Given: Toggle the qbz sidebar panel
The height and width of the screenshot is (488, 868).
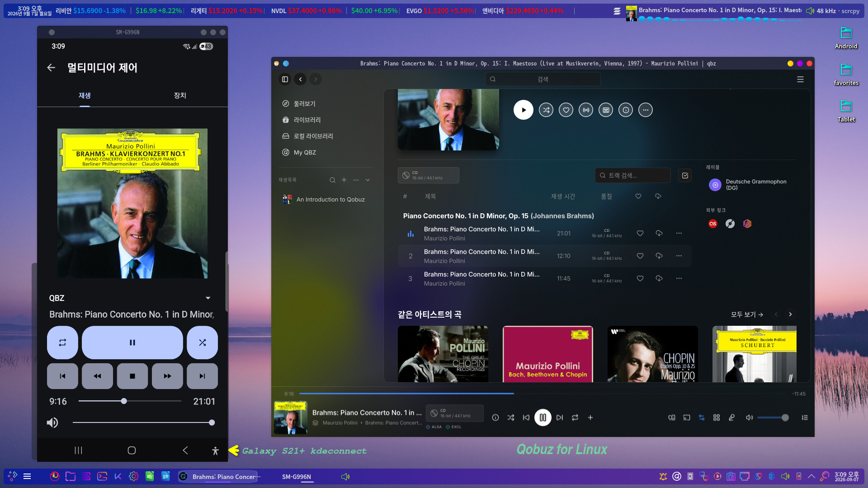Looking at the screenshot, I should pos(285,79).
